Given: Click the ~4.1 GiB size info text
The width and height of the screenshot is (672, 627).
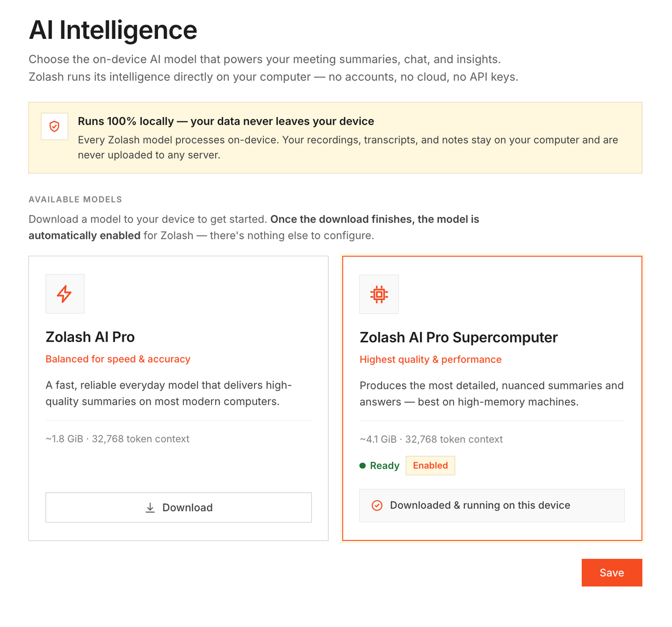Looking at the screenshot, I should (x=431, y=440).
